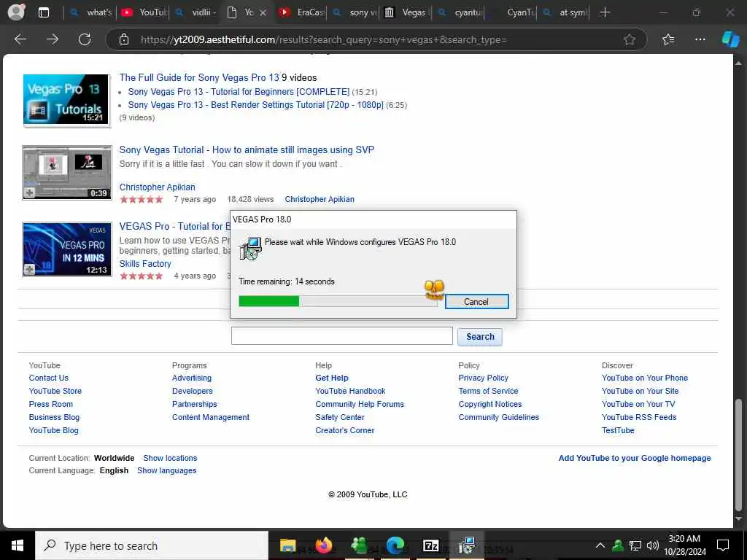This screenshot has width=747, height=560.
Task: Open Privacy Policy link
Action: (x=483, y=378)
